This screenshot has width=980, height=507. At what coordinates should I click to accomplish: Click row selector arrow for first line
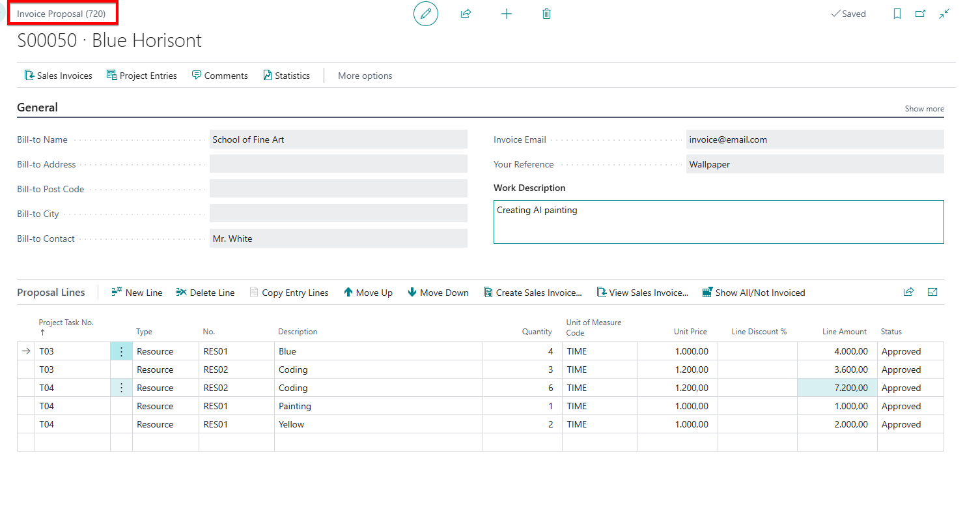coord(26,351)
